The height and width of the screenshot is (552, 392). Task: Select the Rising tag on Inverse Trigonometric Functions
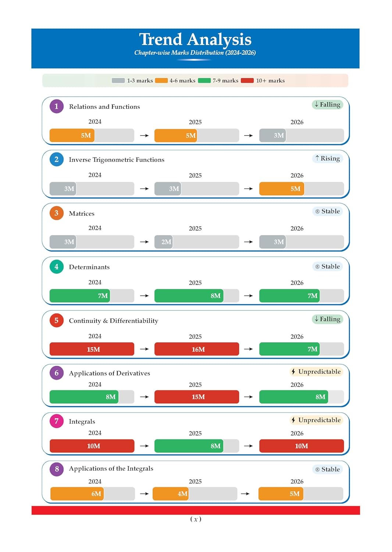(x=327, y=158)
